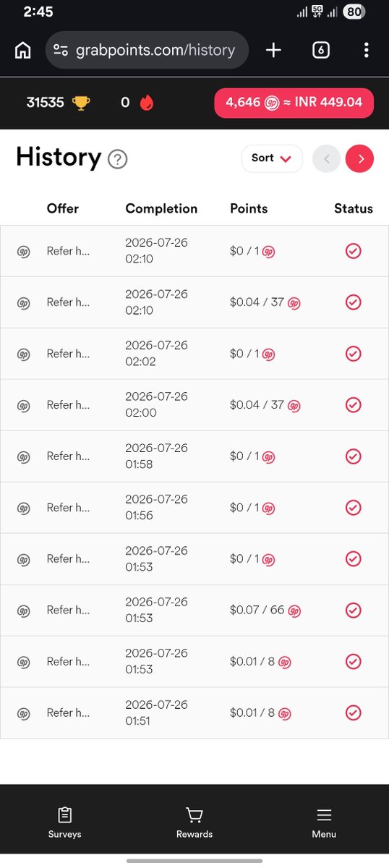The width and height of the screenshot is (389, 868).
Task: Tap the trophy icon next to 31535
Action: tap(81, 103)
